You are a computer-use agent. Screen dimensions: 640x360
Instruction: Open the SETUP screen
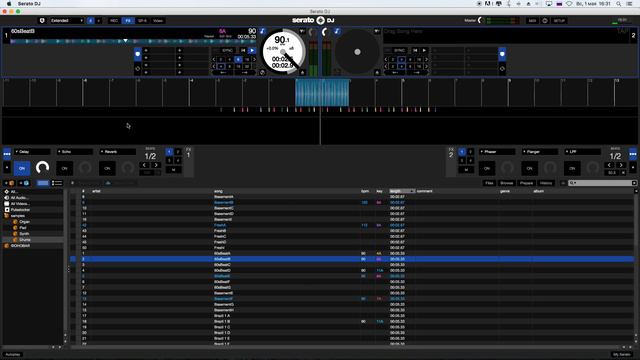pyautogui.click(x=559, y=20)
